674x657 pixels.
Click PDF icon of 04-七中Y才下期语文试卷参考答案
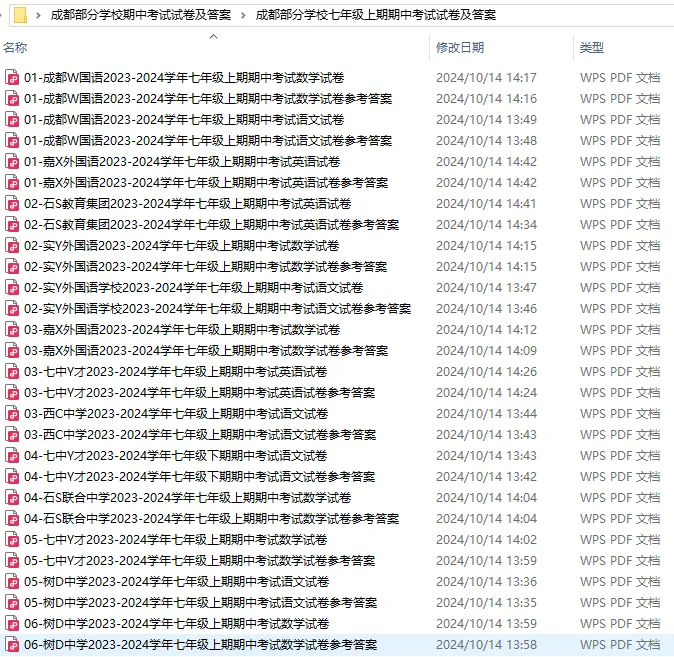12,477
